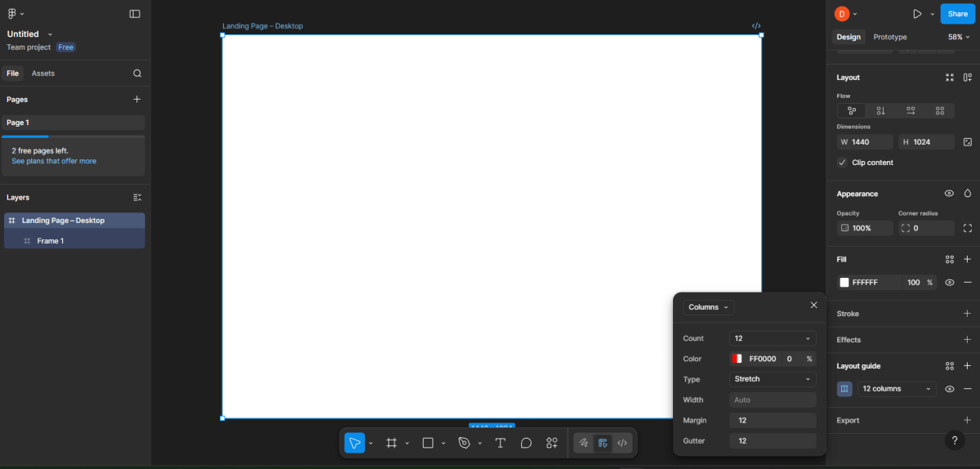Open the Comment tool
980x469 pixels.
point(526,443)
